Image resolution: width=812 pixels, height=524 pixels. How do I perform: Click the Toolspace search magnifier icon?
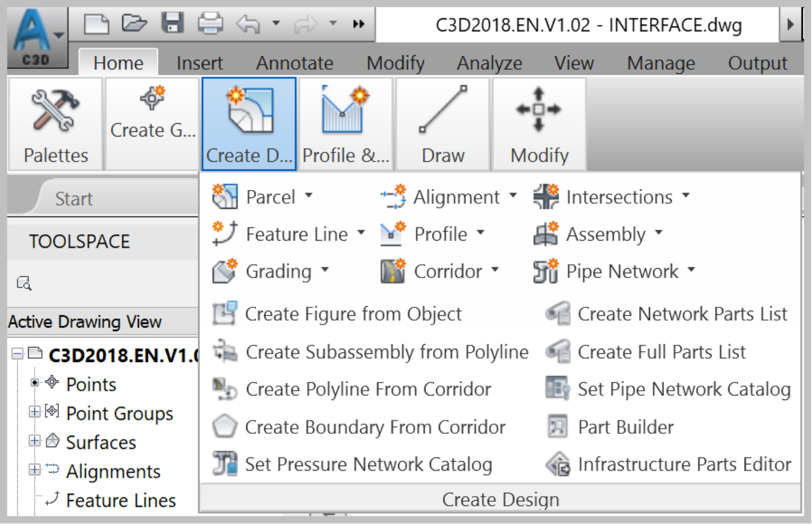(x=24, y=283)
